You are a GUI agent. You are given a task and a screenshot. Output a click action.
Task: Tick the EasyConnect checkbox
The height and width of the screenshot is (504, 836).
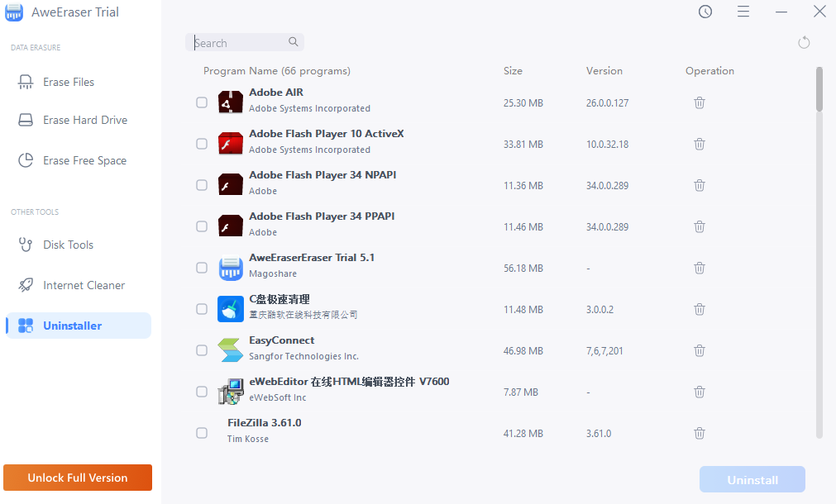[202, 350]
